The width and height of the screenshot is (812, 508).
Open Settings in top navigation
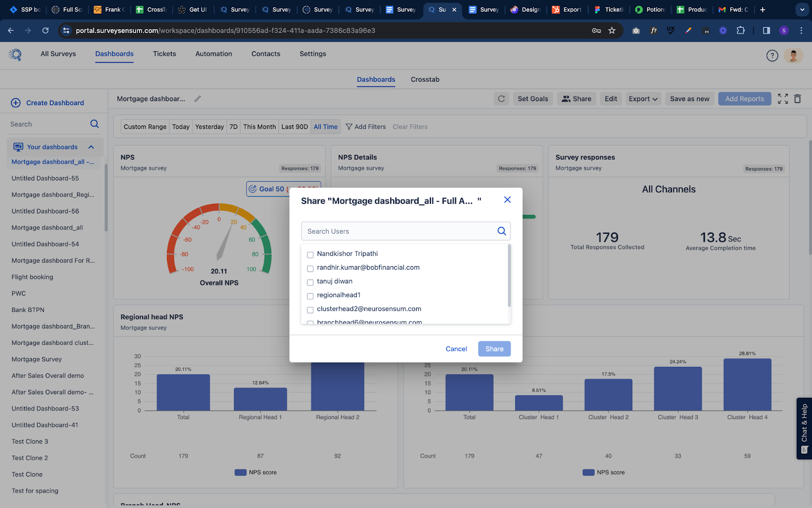(313, 54)
